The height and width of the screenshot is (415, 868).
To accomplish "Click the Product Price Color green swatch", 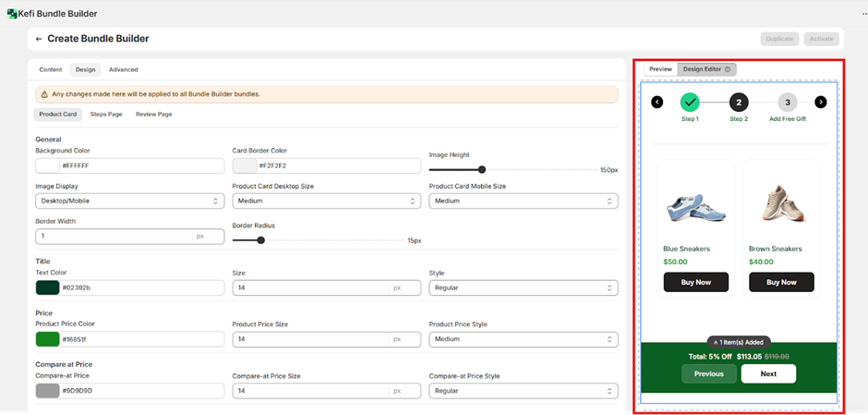I will pos(48,339).
